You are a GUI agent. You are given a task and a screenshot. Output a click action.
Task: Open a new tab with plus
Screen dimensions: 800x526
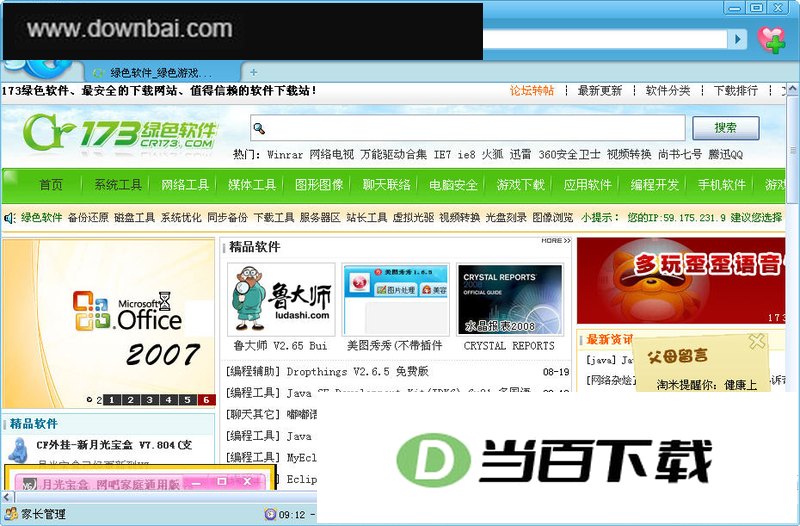(x=253, y=72)
